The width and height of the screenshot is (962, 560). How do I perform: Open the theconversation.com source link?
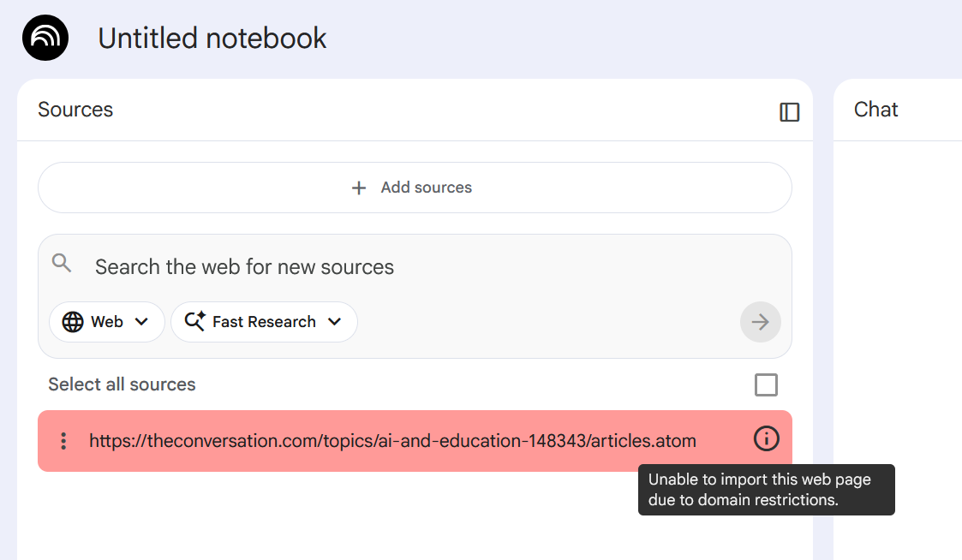coord(392,440)
